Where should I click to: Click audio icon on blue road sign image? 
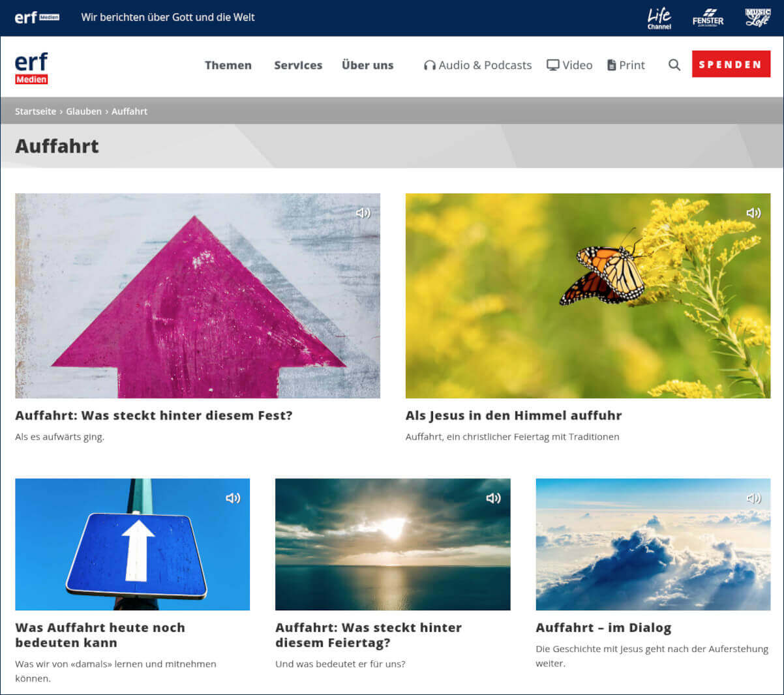tap(233, 498)
